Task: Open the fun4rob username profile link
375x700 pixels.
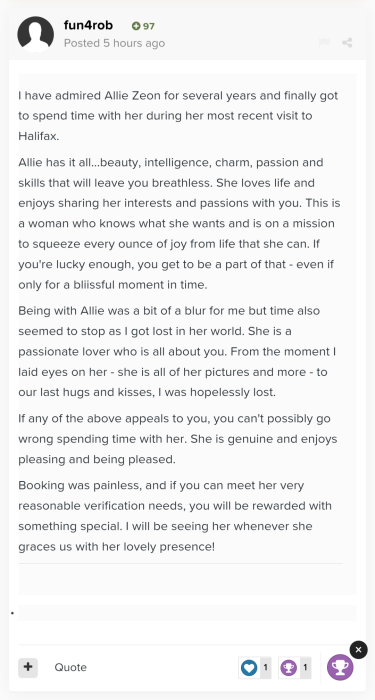Action: [x=88, y=25]
